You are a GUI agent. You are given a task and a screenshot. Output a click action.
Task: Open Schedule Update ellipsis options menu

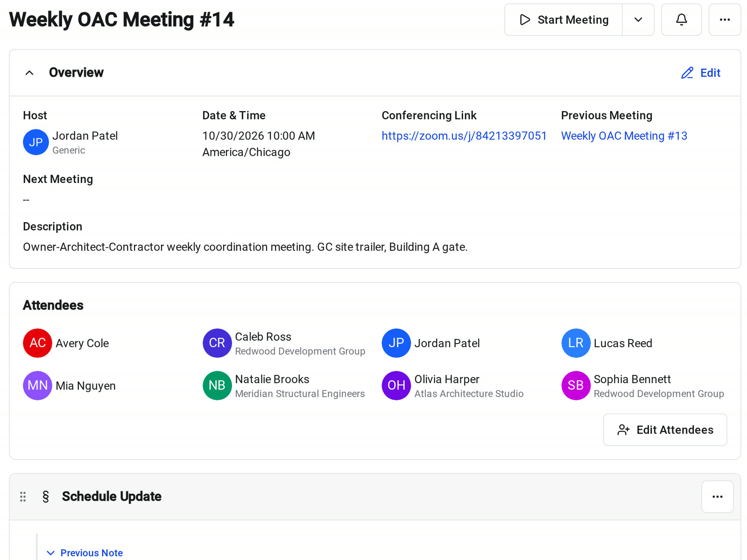717,497
